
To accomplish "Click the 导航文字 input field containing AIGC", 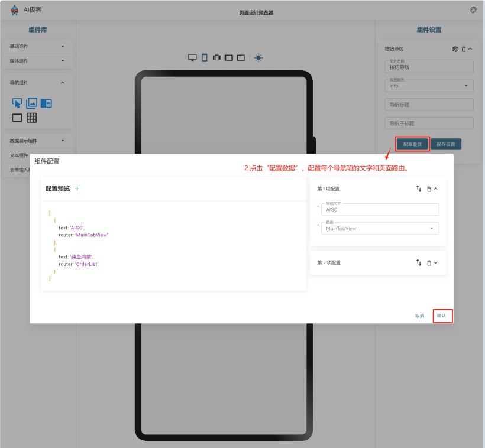I will pyautogui.click(x=380, y=210).
